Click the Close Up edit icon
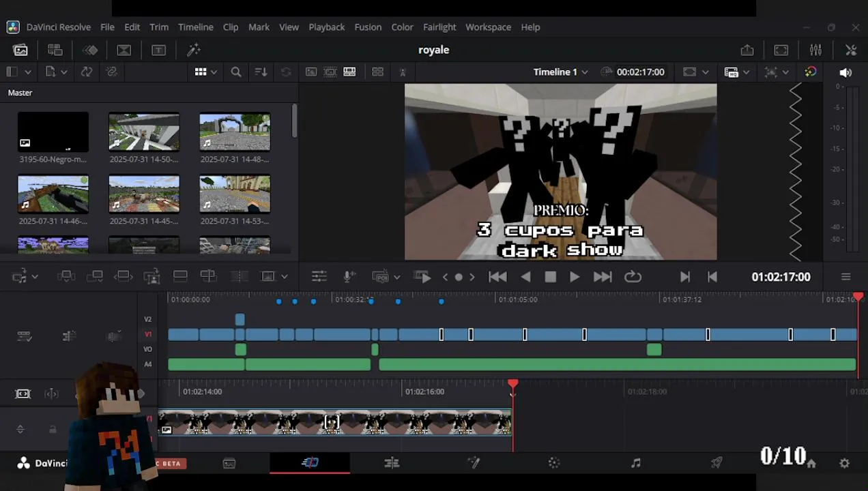The height and width of the screenshot is (491, 868). [x=152, y=276]
